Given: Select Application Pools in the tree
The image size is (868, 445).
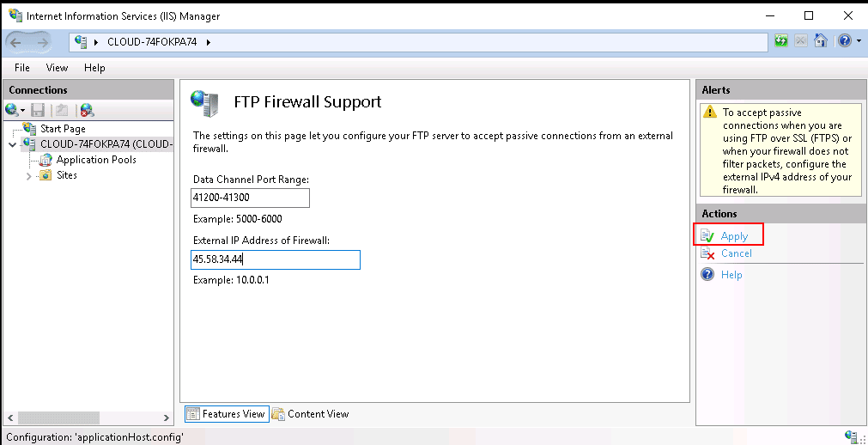Looking at the screenshot, I should coord(96,160).
